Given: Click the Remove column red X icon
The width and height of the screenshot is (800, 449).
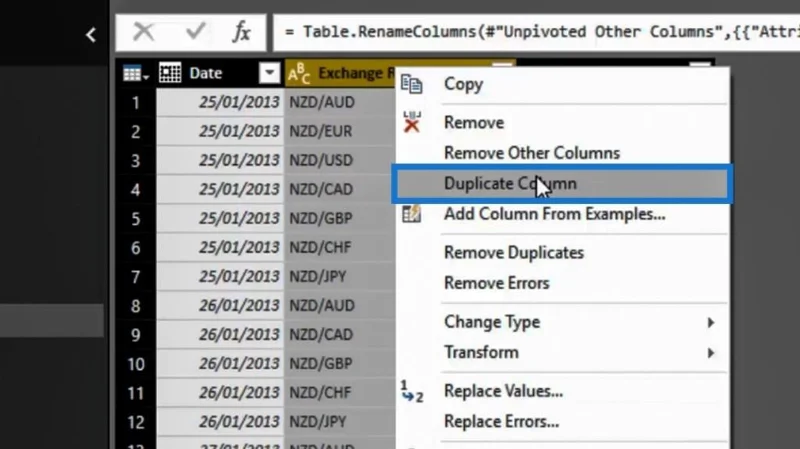Looking at the screenshot, I should click(411, 122).
